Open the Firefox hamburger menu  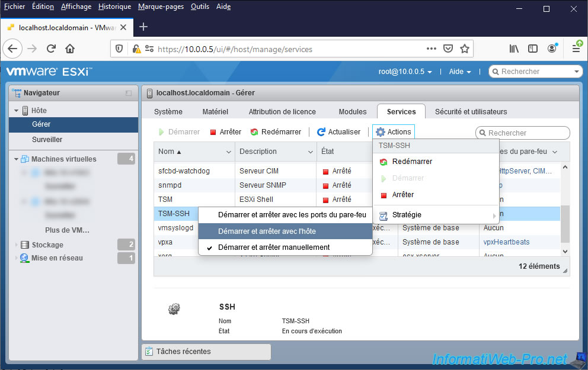576,48
